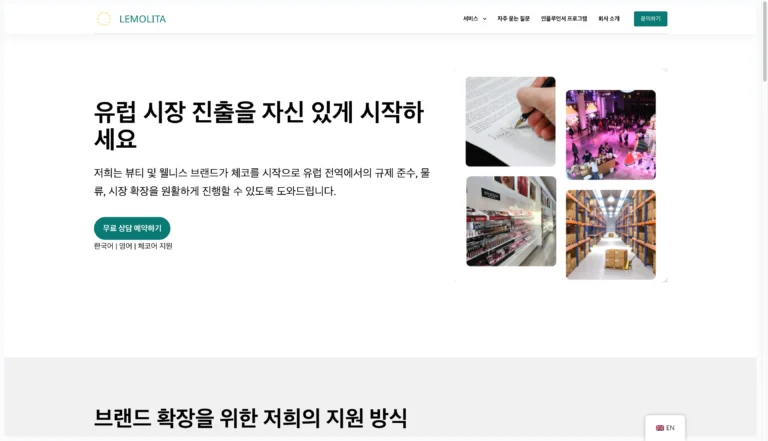Select the warehouse aisle photo
The height and width of the screenshot is (441, 768).
point(611,235)
